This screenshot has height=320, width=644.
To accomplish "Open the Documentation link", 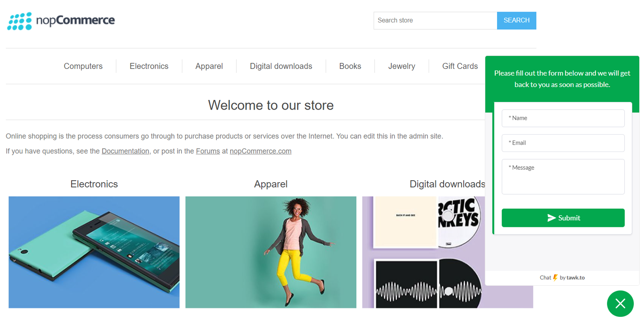I will (x=125, y=151).
